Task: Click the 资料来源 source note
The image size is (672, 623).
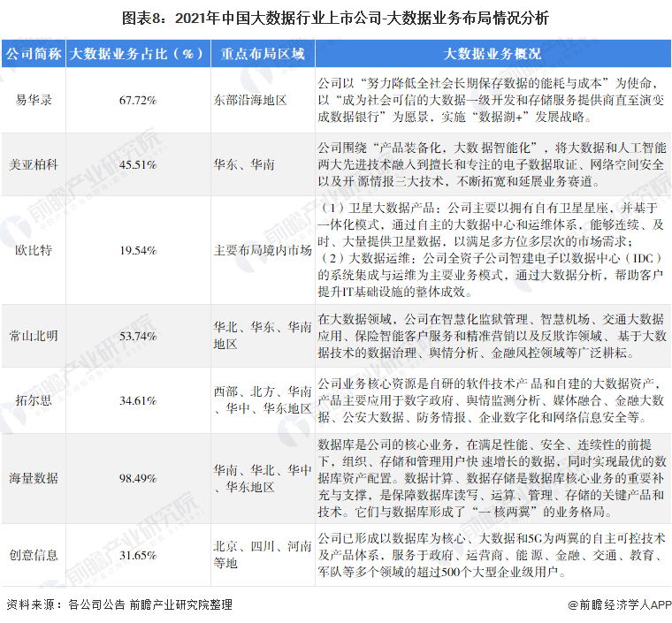Action: click(x=119, y=604)
